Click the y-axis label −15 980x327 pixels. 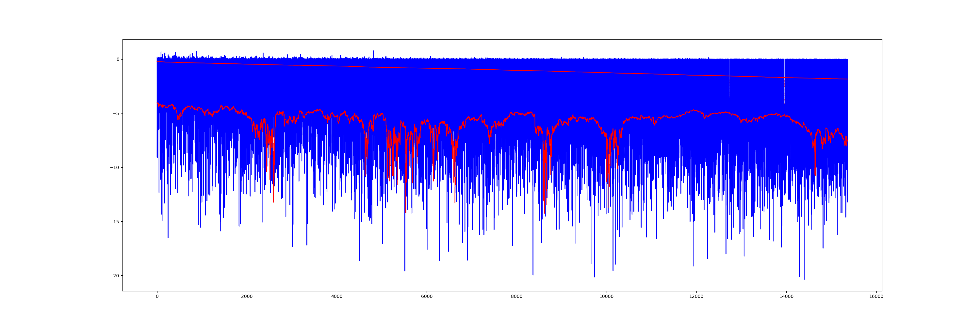(x=115, y=222)
